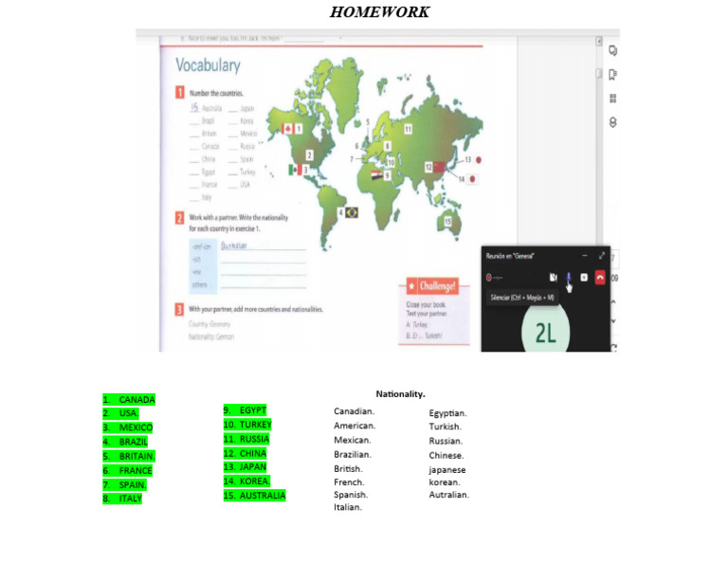This screenshot has height=563, width=728.
Task: Click the highlighted 10. TURKEY entry
Action: coord(247,425)
